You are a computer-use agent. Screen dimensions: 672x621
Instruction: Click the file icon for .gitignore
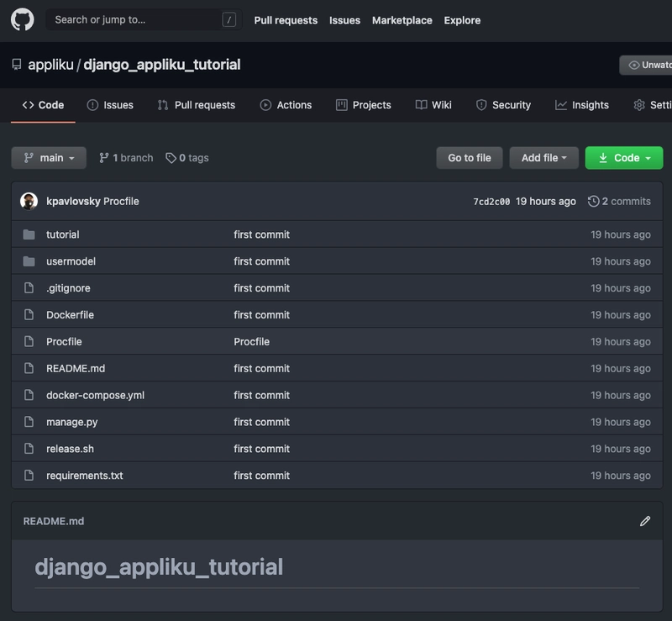pos(29,287)
